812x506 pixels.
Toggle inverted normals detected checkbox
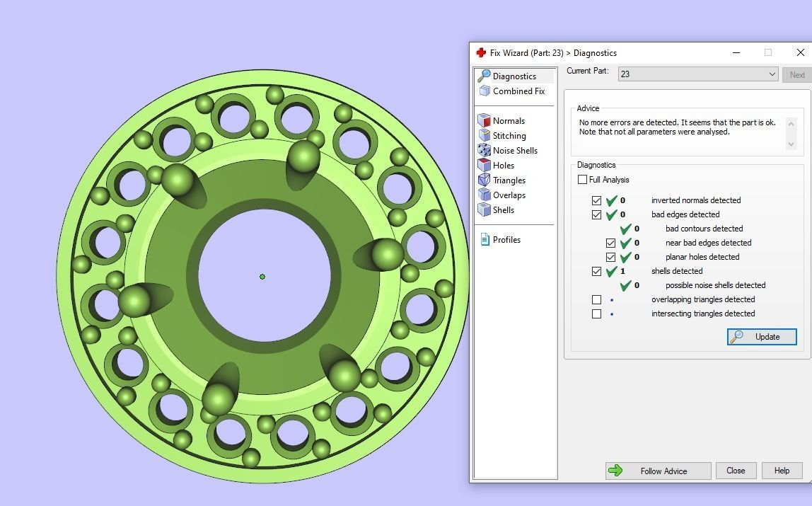coord(596,200)
